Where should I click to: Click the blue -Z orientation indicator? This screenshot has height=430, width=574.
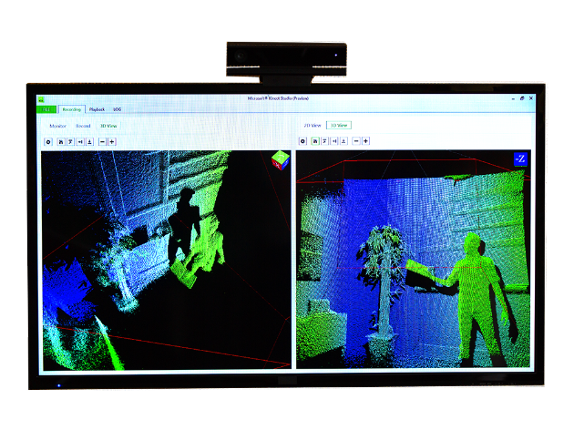click(521, 159)
